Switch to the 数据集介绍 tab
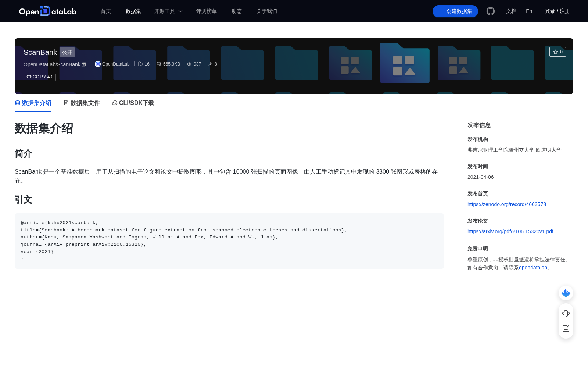This screenshot has height=368, width=588. click(33, 103)
